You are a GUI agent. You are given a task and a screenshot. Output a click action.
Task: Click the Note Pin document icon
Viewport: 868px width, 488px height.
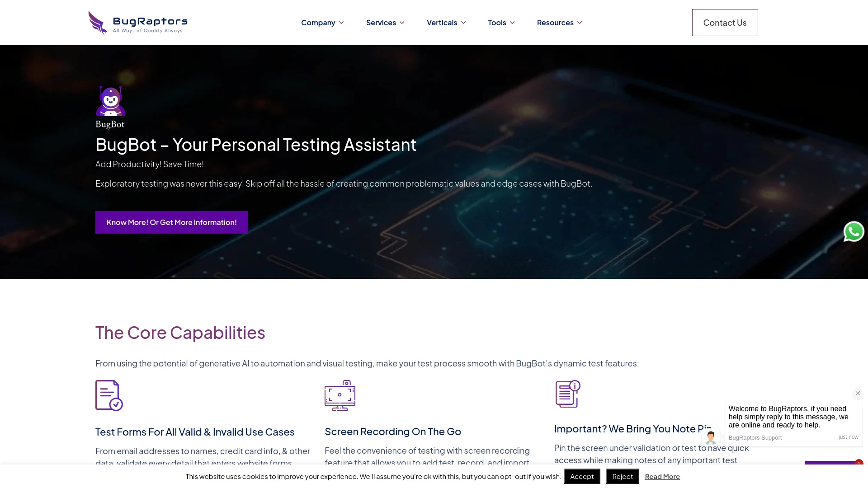(567, 394)
